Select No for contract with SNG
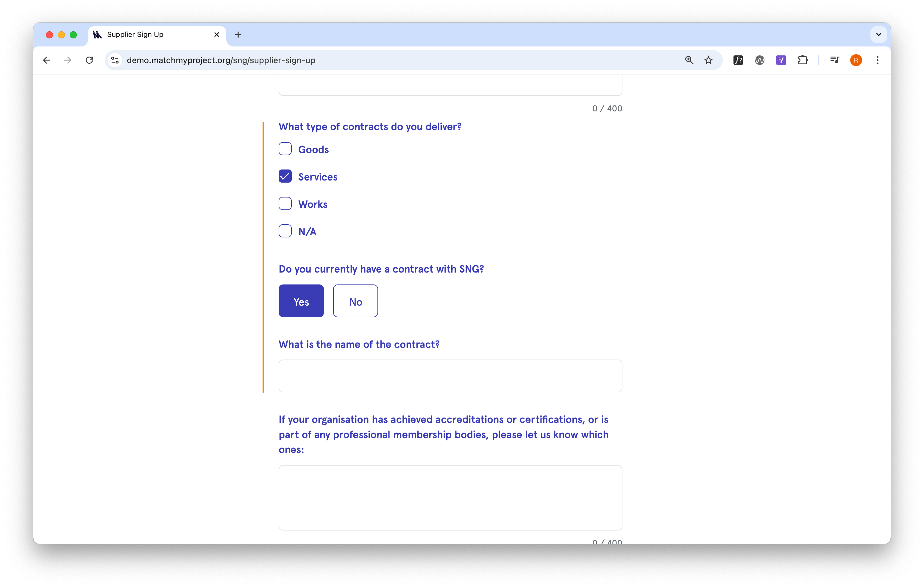 [x=355, y=301]
